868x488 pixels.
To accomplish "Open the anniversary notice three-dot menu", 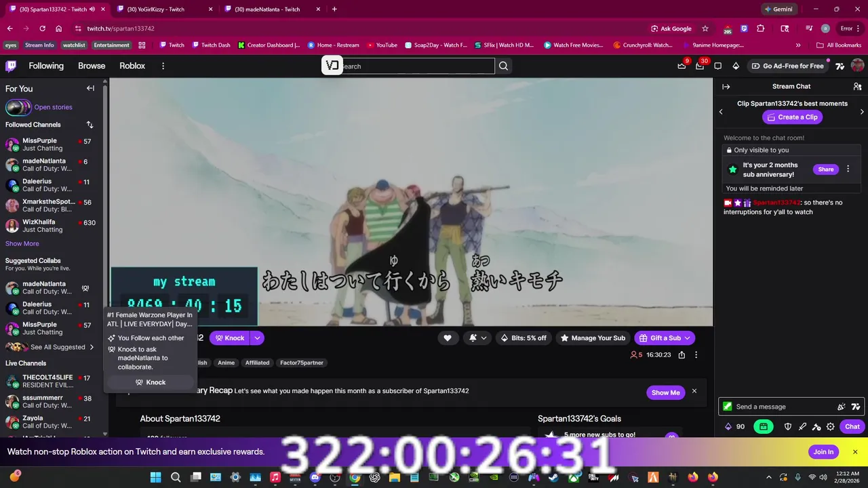I will [848, 169].
